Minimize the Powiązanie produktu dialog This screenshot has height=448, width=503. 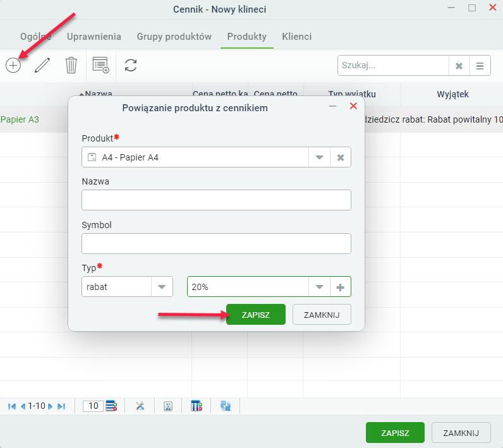pos(332,106)
